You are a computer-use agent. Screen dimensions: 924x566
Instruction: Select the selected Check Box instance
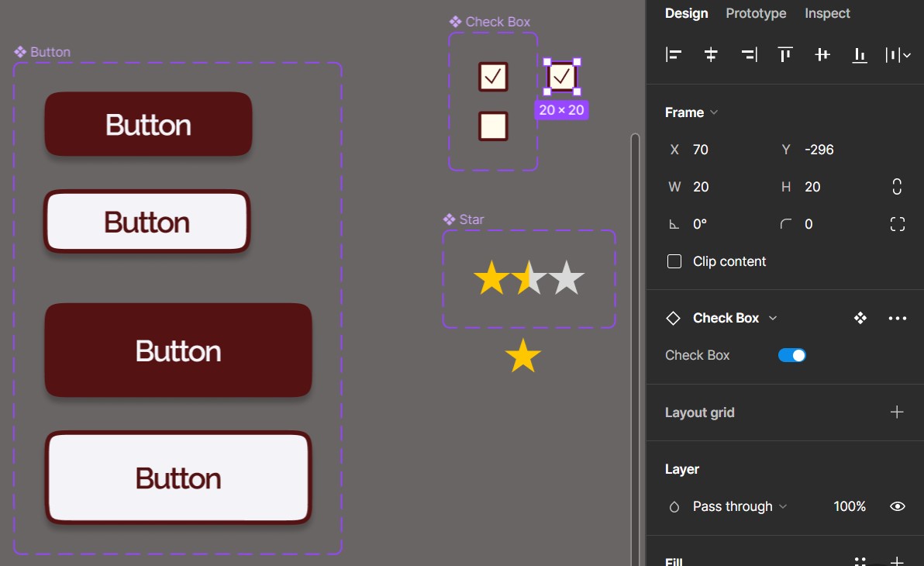561,77
